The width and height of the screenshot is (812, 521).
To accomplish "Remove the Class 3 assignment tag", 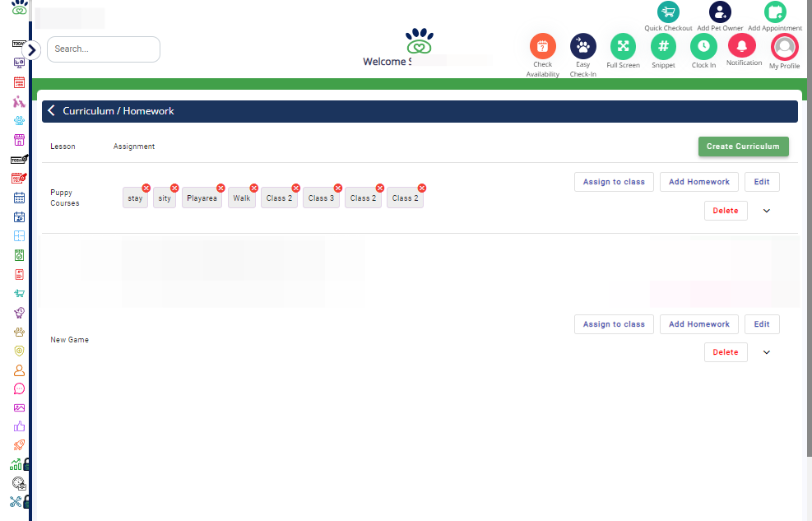I will tap(338, 188).
